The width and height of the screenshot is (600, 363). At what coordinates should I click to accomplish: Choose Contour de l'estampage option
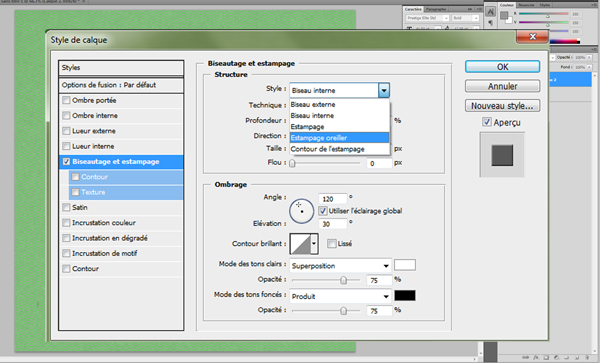pos(339,149)
